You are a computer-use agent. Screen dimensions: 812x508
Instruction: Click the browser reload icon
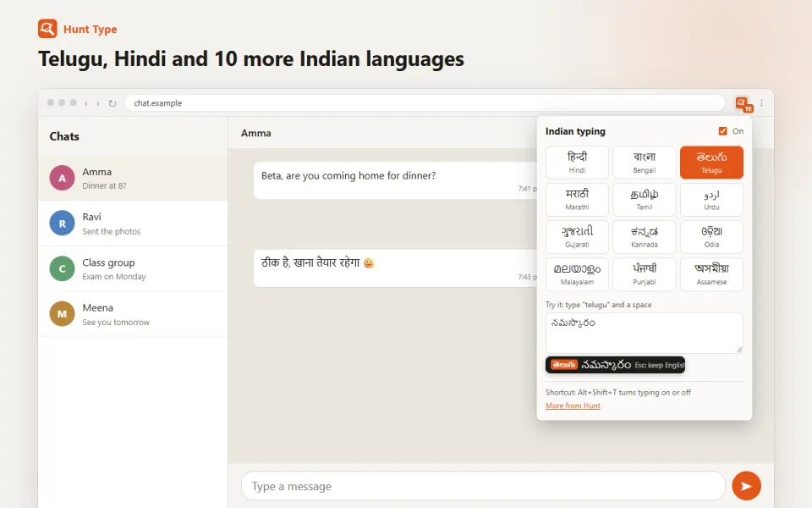tap(112, 103)
